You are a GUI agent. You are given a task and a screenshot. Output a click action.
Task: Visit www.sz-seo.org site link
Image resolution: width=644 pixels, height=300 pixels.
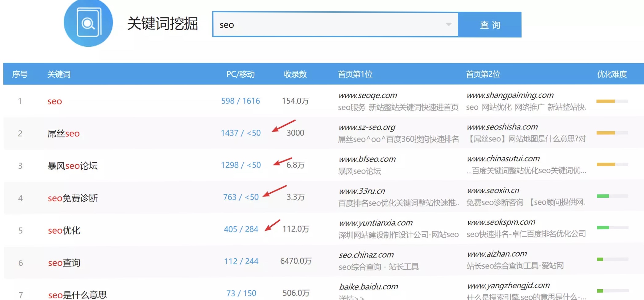coord(367,127)
